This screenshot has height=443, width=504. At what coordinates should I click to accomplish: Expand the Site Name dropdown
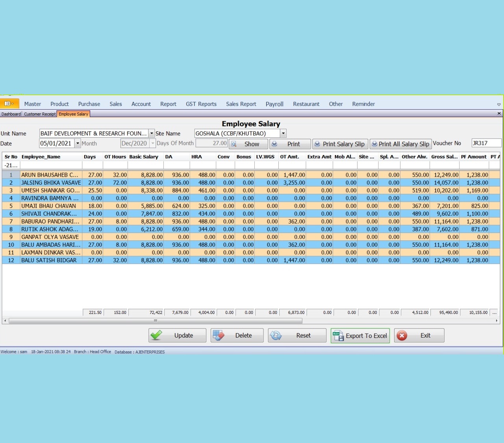pos(283,133)
